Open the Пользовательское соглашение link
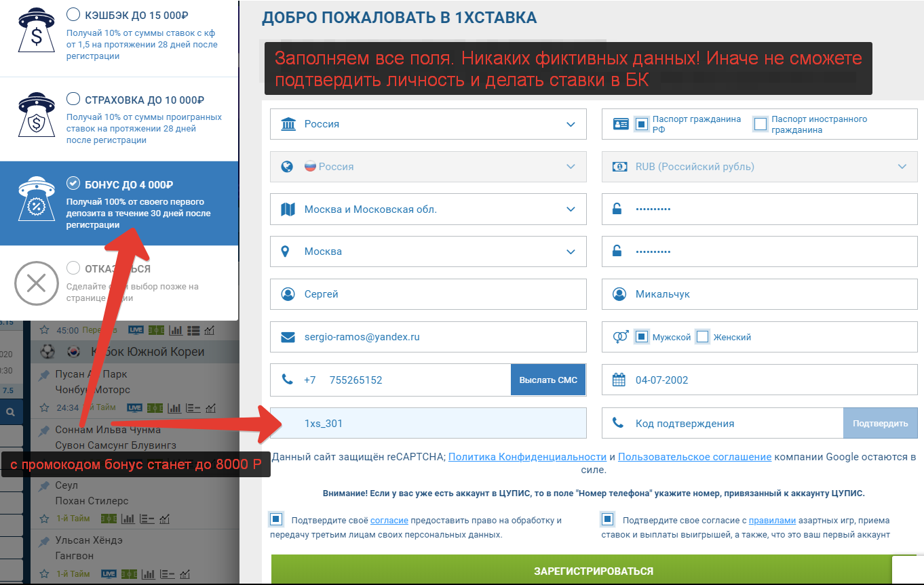 (695, 457)
